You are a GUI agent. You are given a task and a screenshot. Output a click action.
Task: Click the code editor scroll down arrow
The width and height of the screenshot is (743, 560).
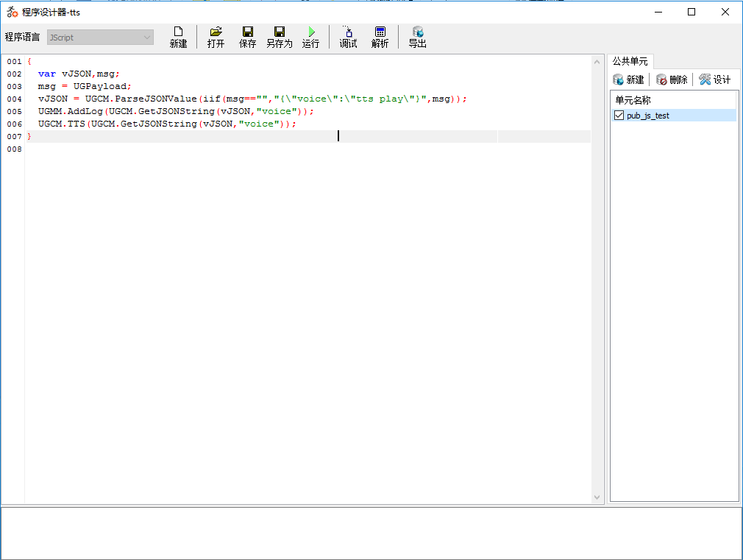click(597, 497)
